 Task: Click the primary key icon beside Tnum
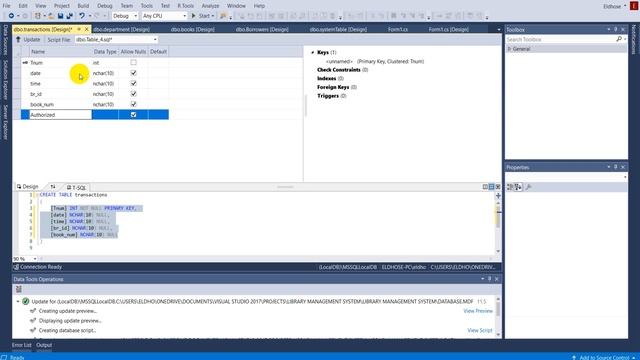tap(25, 62)
